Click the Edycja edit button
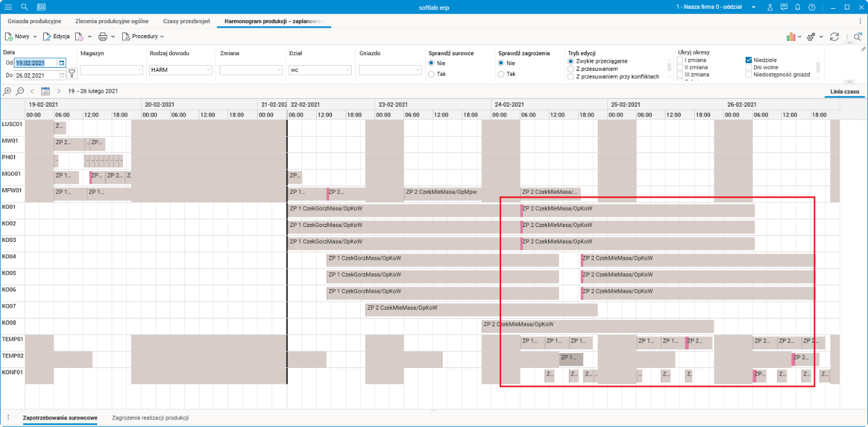Image resolution: width=868 pixels, height=427 pixels. [56, 36]
